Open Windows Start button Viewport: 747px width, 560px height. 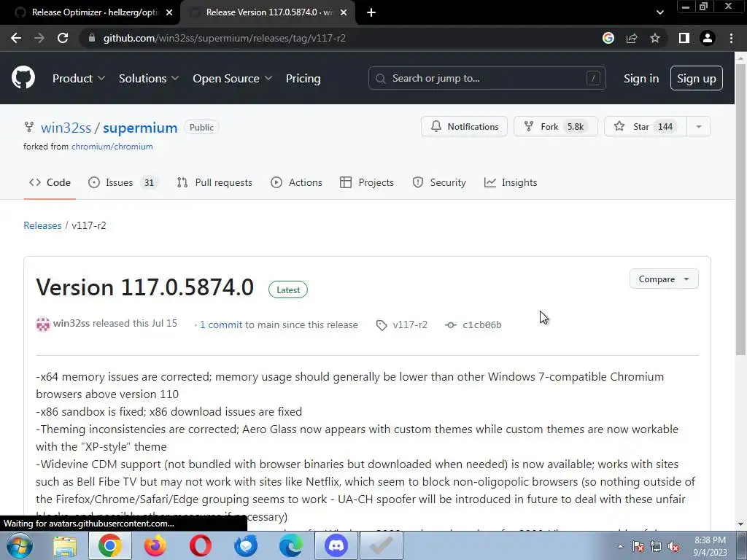20,545
